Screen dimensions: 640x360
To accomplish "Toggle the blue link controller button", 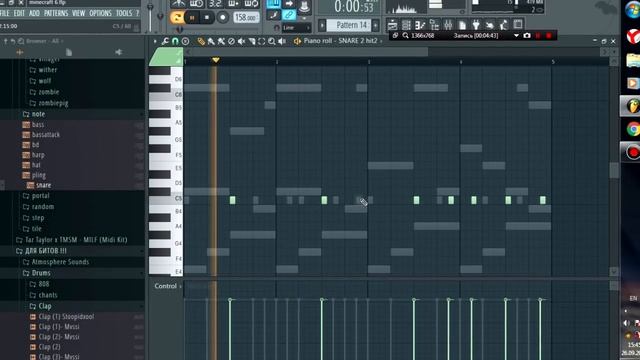I will (x=289, y=16).
